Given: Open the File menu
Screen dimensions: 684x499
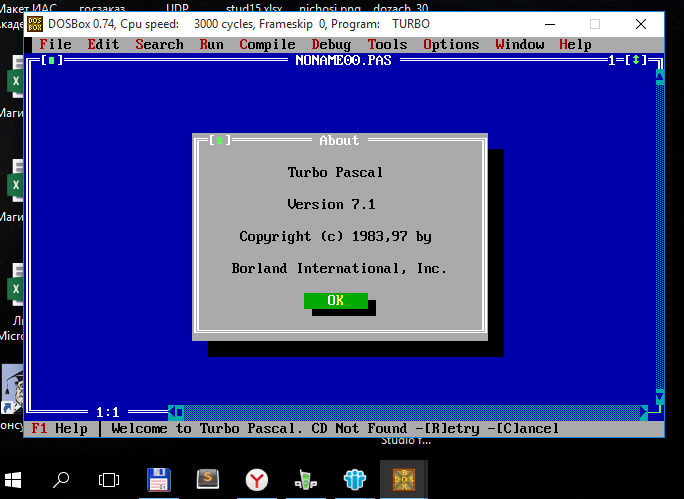Looking at the screenshot, I should (x=55, y=44).
